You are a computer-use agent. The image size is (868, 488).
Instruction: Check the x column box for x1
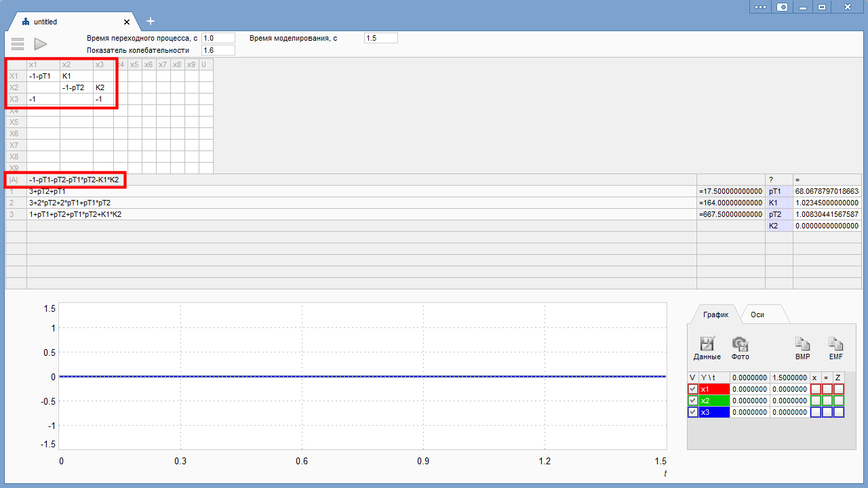point(816,389)
